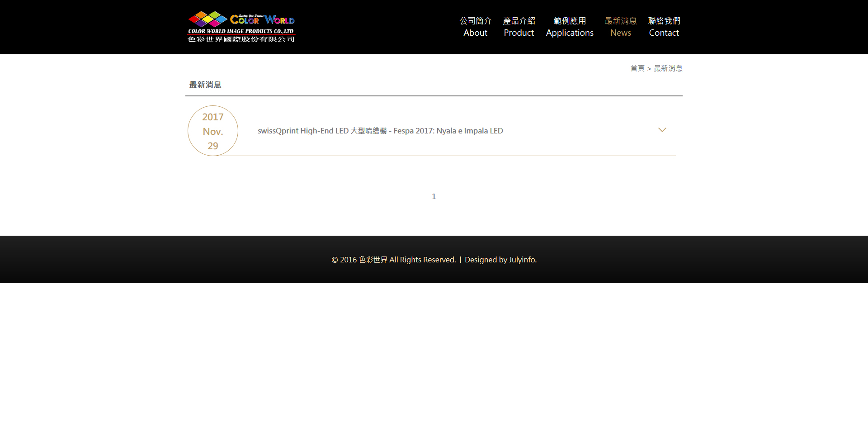
Task: Navigate to 首頁 via the breadcrumb
Action: (x=638, y=68)
